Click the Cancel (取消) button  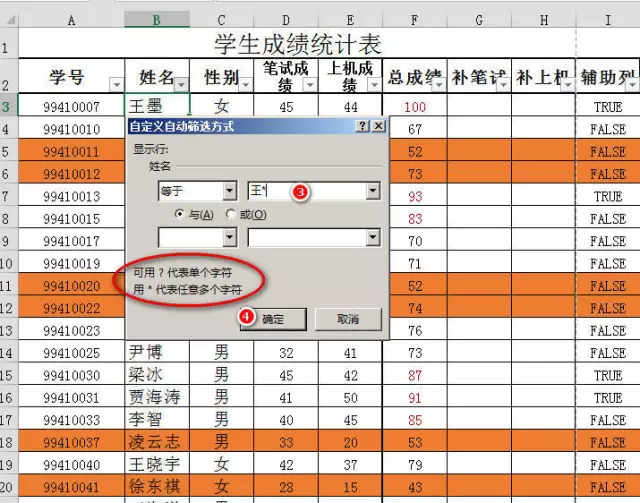coord(348,319)
